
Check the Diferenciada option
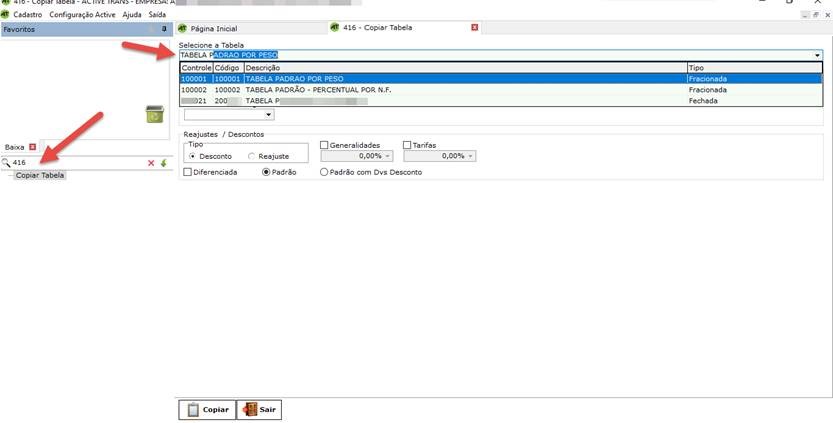(187, 172)
